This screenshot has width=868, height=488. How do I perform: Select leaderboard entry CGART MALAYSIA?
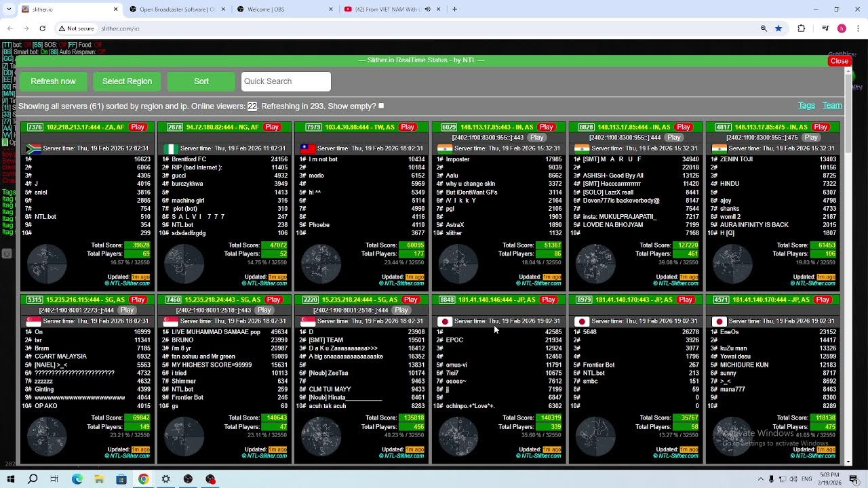click(60, 357)
